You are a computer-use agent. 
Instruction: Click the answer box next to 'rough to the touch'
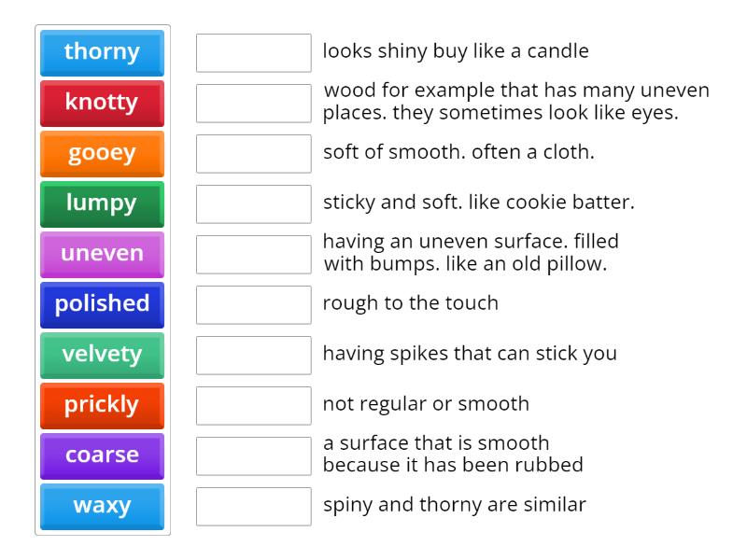pos(254,304)
